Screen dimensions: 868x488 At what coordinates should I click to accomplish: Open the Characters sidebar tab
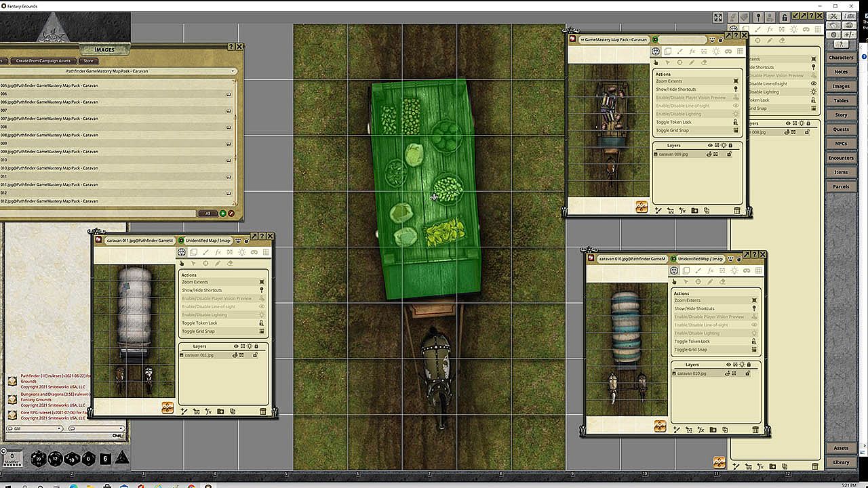tap(841, 58)
